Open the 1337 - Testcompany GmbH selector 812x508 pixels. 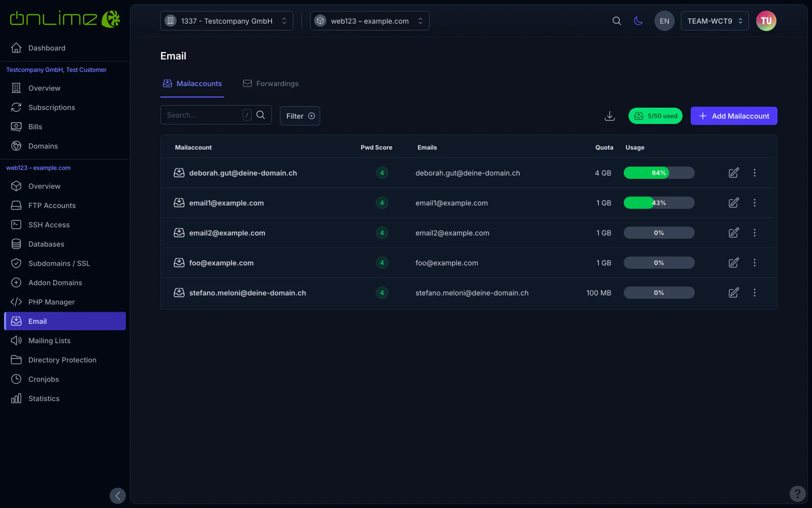pos(227,21)
